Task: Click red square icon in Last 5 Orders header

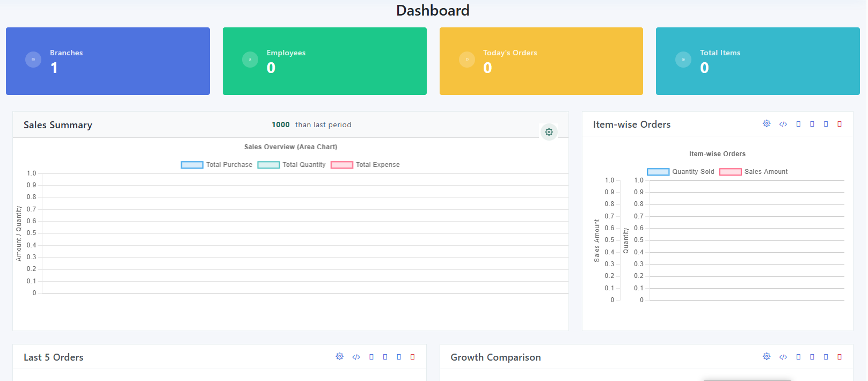Action: coord(412,357)
